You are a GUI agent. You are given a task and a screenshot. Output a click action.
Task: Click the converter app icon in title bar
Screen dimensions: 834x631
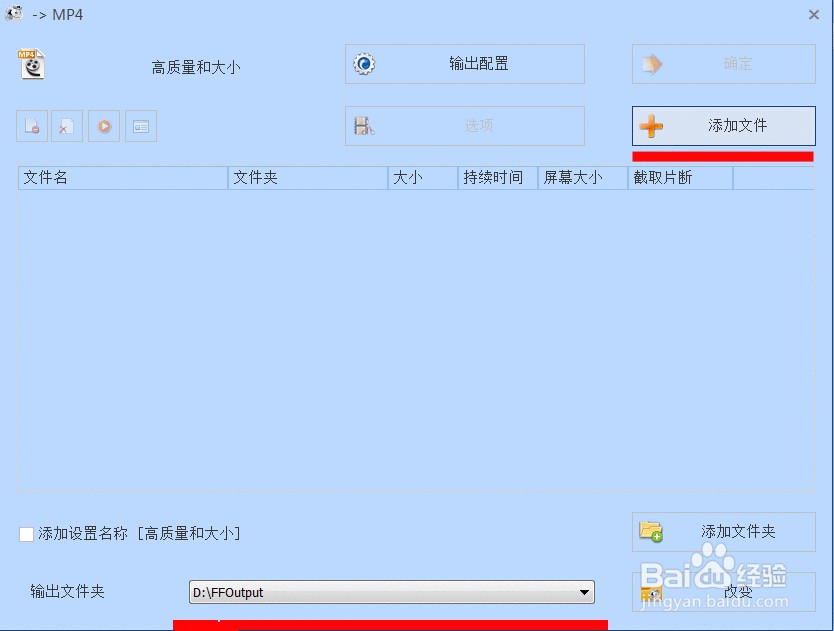[x=12, y=15]
